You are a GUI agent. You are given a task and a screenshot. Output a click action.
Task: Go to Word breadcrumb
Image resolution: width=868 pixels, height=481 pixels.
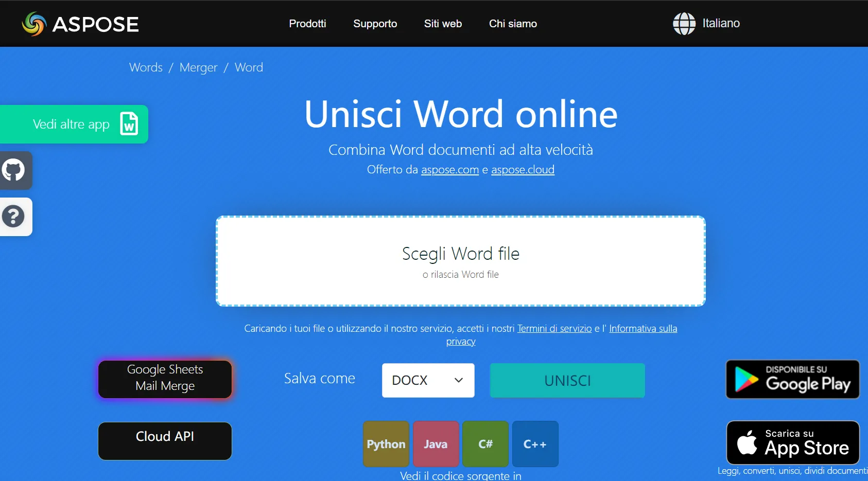249,67
